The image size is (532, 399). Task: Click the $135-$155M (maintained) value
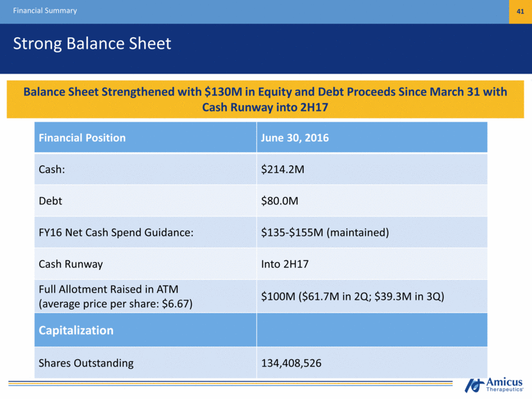pos(324,232)
